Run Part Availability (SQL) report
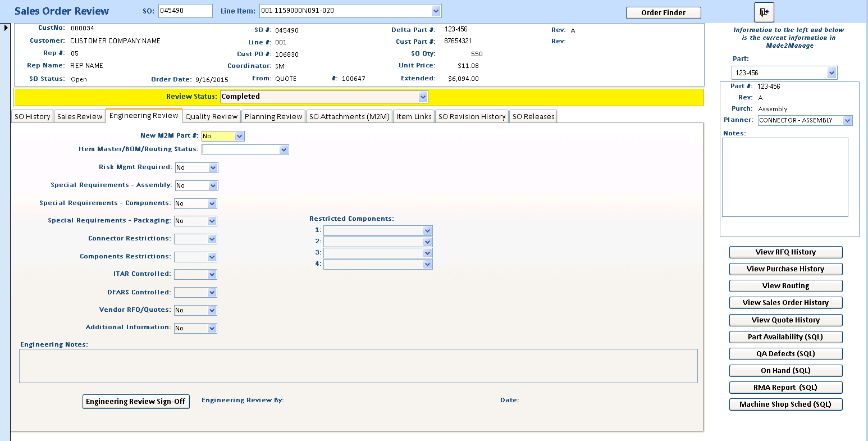Screen dimensions: 868x441 pos(785,337)
